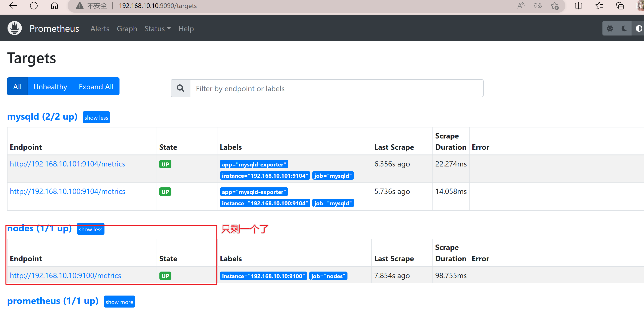Open http://192.168.10.10:9100/metrics endpoint
Screen dimensions: 644x312
(66, 276)
